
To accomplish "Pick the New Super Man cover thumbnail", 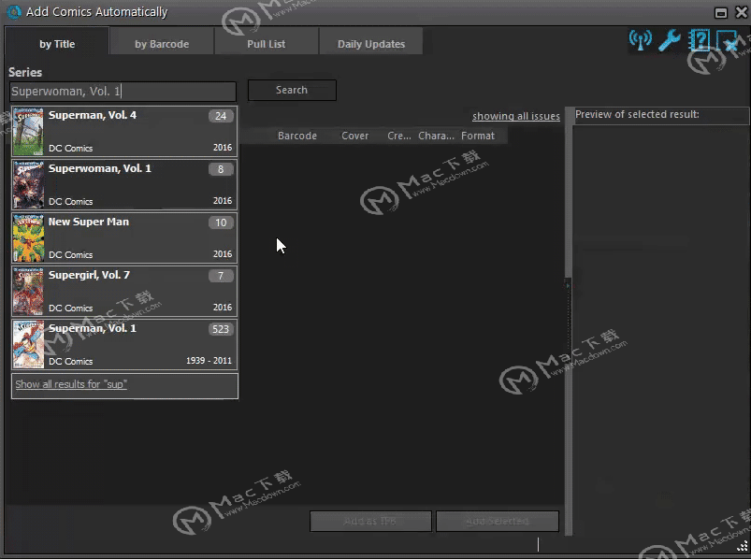I will pyautogui.click(x=28, y=237).
